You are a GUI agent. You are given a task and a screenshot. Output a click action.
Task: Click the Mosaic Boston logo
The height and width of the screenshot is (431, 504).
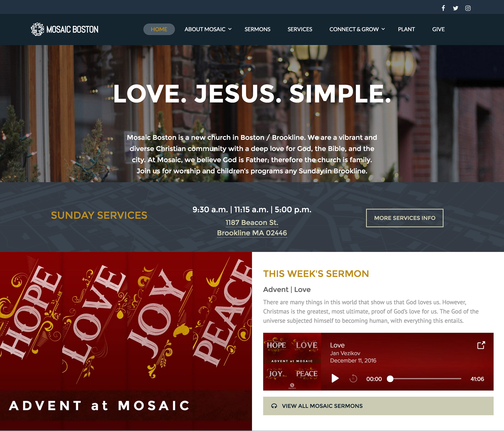(65, 29)
